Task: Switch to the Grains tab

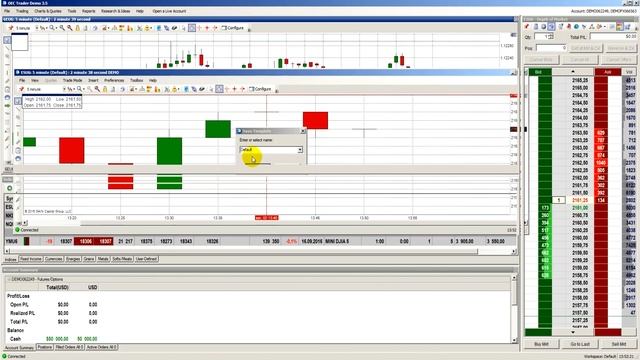Action: click(x=89, y=259)
